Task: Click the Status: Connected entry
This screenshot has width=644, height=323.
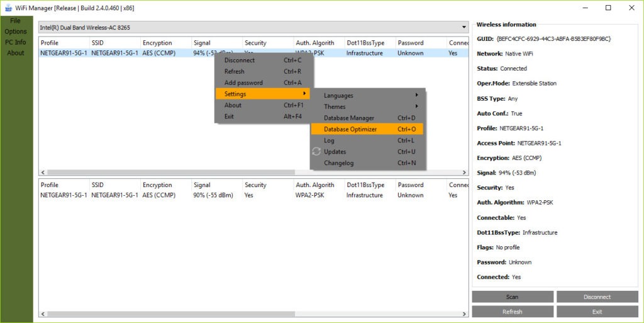Action: [x=502, y=69]
